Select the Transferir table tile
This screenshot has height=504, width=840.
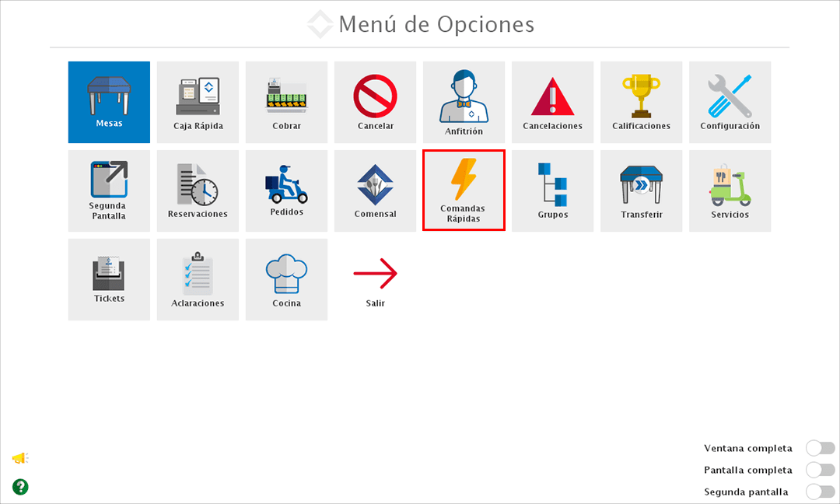(641, 191)
